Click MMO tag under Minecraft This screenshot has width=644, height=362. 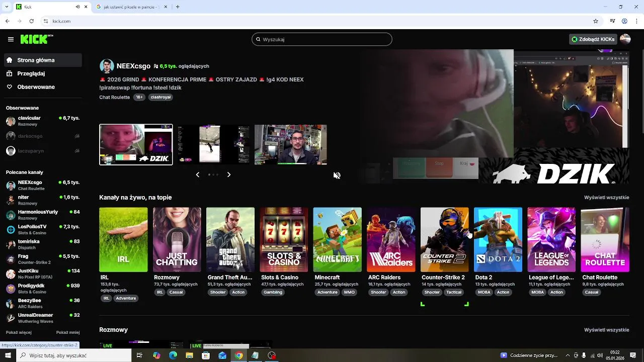click(349, 292)
